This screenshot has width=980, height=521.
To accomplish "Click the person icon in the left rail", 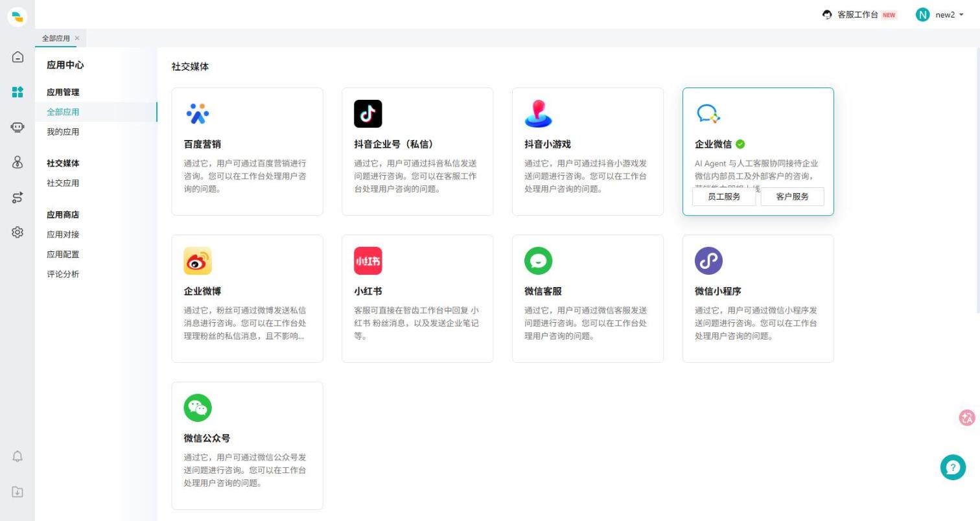I will pyautogui.click(x=17, y=163).
